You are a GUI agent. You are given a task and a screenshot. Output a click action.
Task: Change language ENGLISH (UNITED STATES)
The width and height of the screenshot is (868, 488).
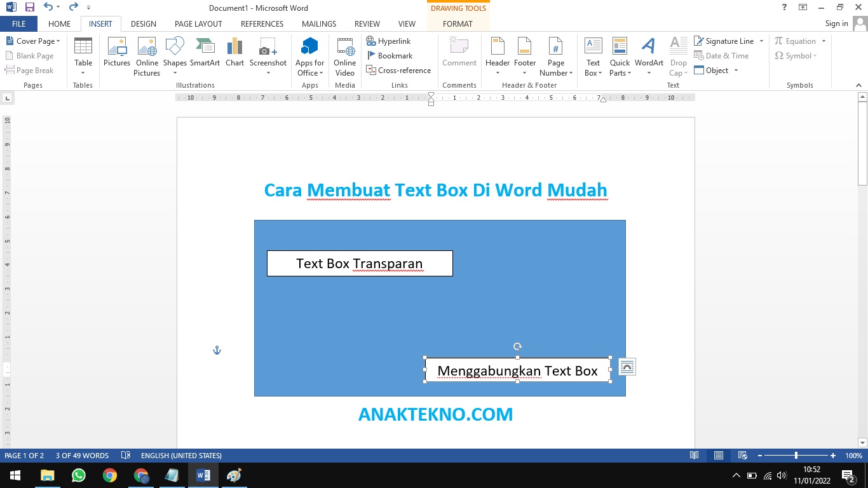coord(181,456)
